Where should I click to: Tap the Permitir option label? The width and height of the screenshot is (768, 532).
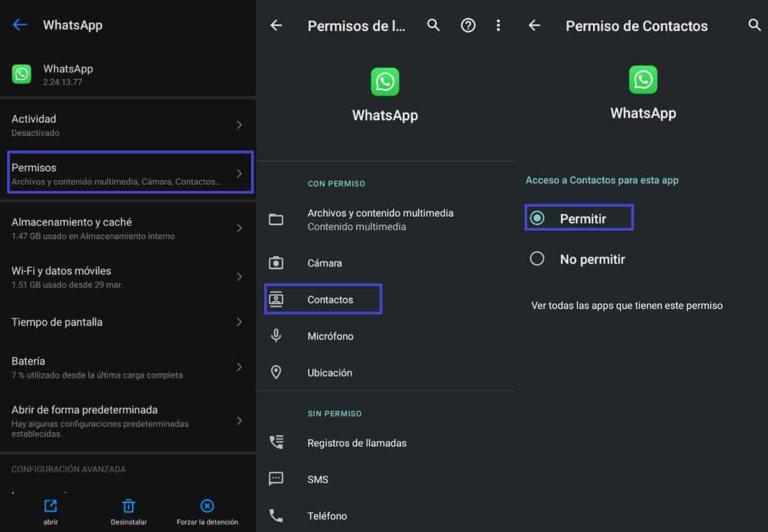point(583,219)
